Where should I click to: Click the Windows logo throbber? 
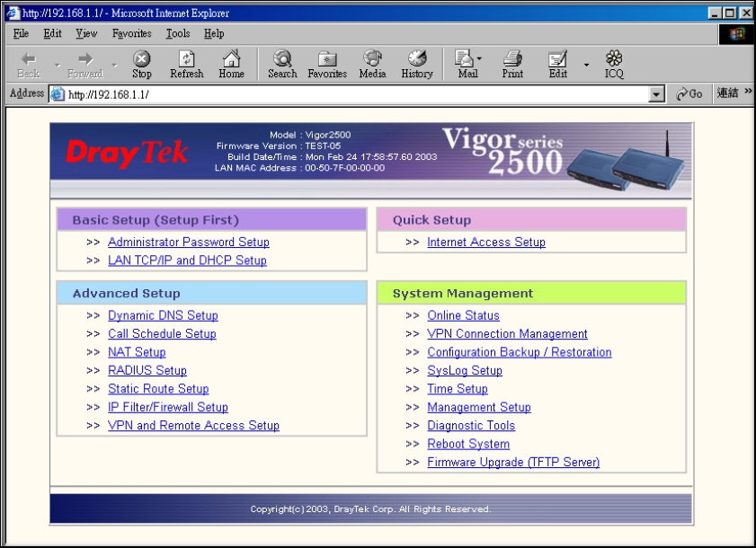pos(737,35)
